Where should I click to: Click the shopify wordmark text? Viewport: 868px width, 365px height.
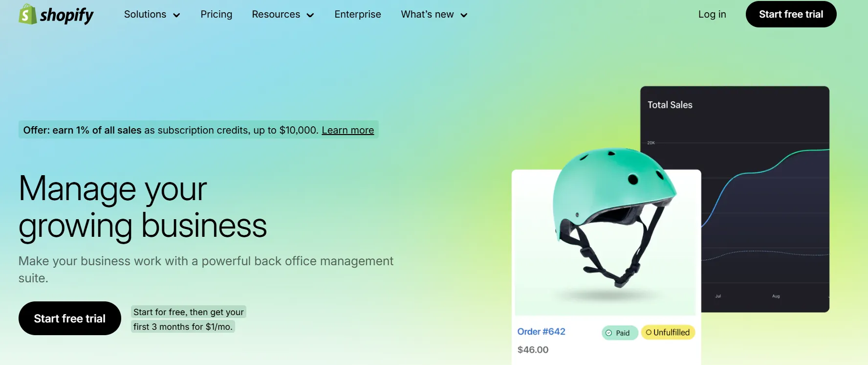pos(66,15)
